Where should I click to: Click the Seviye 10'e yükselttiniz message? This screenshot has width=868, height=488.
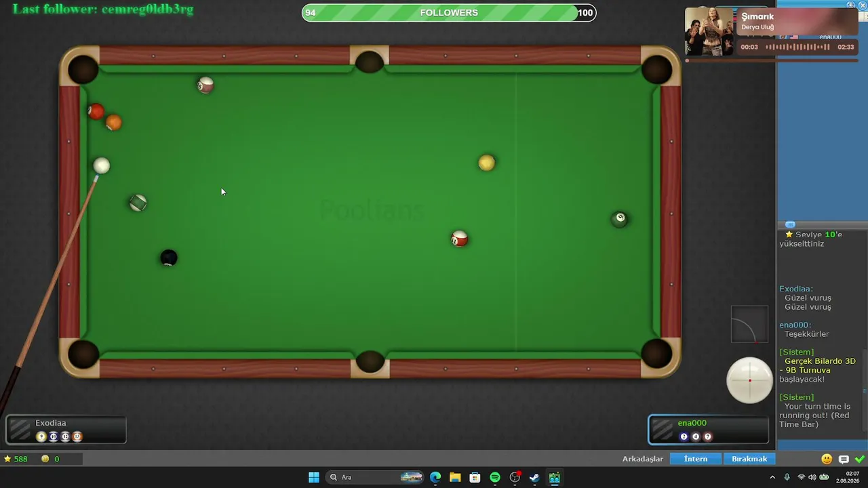click(x=811, y=239)
